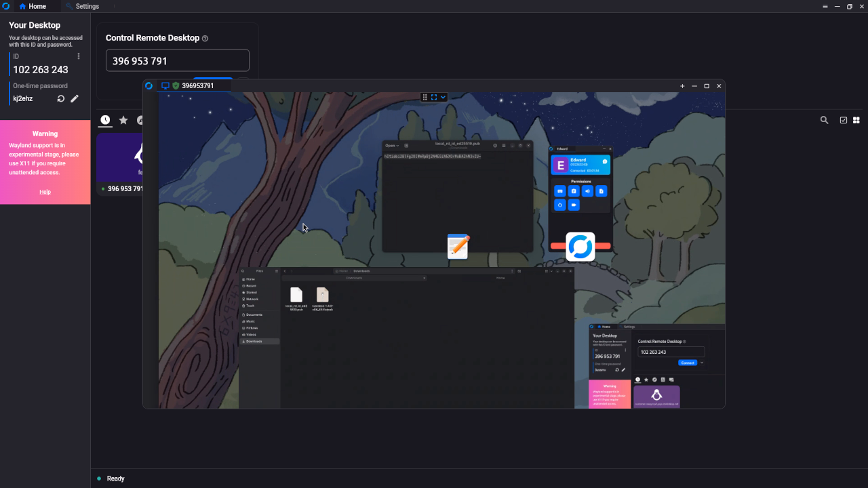The height and width of the screenshot is (488, 868).
Task: Focus the remote ID input field
Action: click(178, 60)
